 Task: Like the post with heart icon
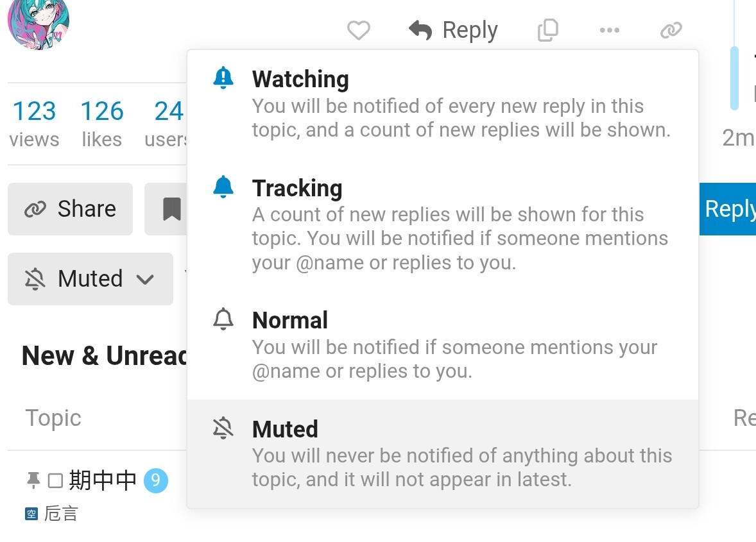click(358, 30)
